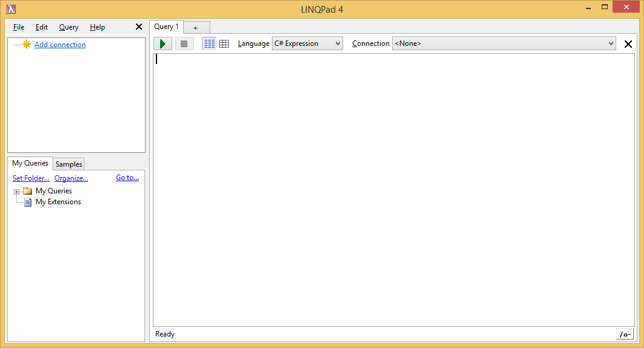Switch to the Samples tab
This screenshot has height=348, width=644.
pyautogui.click(x=69, y=164)
